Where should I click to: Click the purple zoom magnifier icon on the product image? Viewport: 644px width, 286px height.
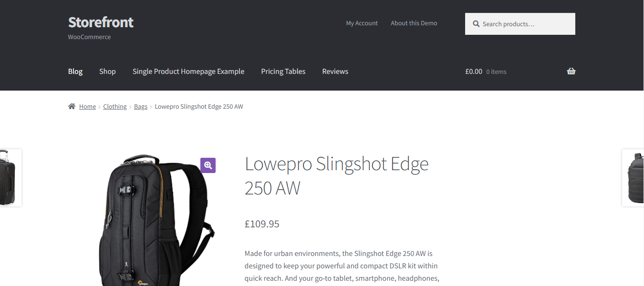(x=208, y=165)
